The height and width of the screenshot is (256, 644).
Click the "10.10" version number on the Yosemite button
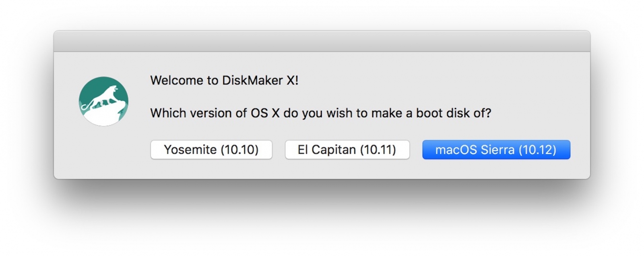239,150
